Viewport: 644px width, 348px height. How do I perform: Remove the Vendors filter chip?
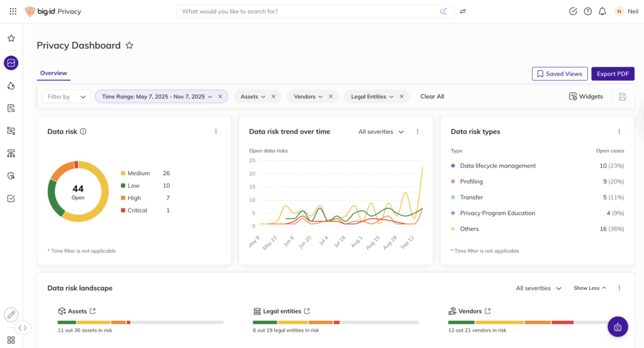pyautogui.click(x=331, y=97)
